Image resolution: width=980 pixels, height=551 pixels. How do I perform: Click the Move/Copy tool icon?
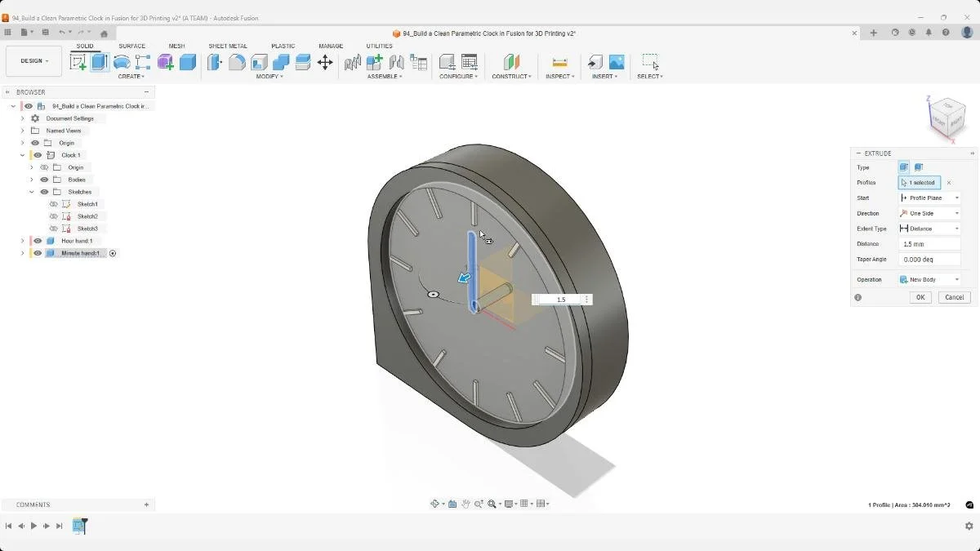(325, 62)
